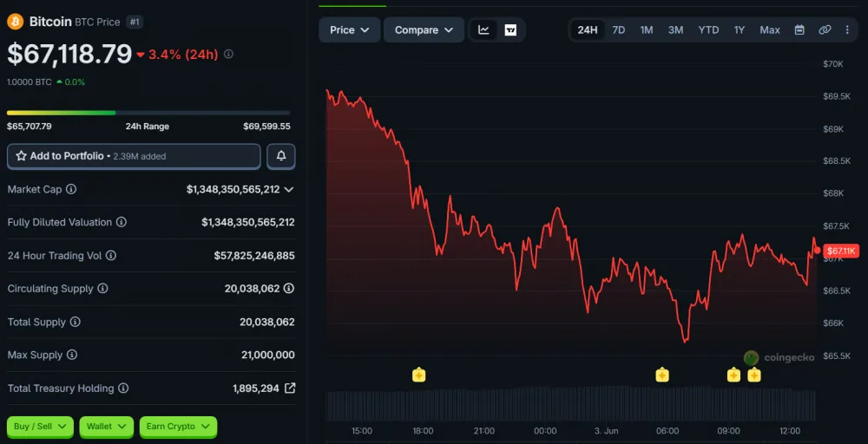Open the Buy / Sell dropdown

click(x=41, y=427)
